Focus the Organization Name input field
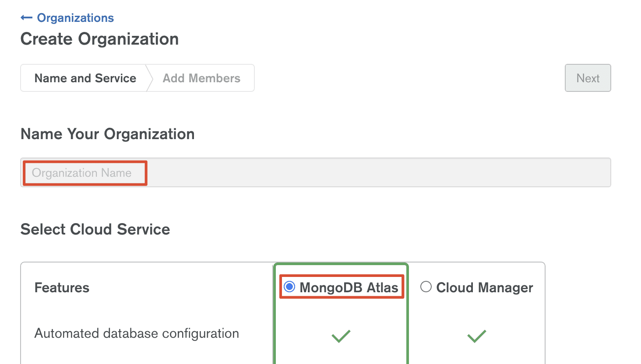Viewport: 641px width, 364px height. (316, 173)
